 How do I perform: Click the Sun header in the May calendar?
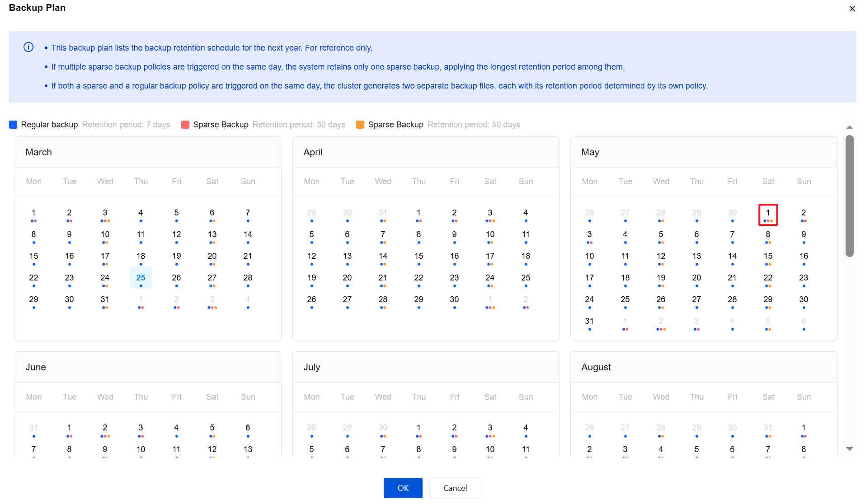pyautogui.click(x=804, y=182)
